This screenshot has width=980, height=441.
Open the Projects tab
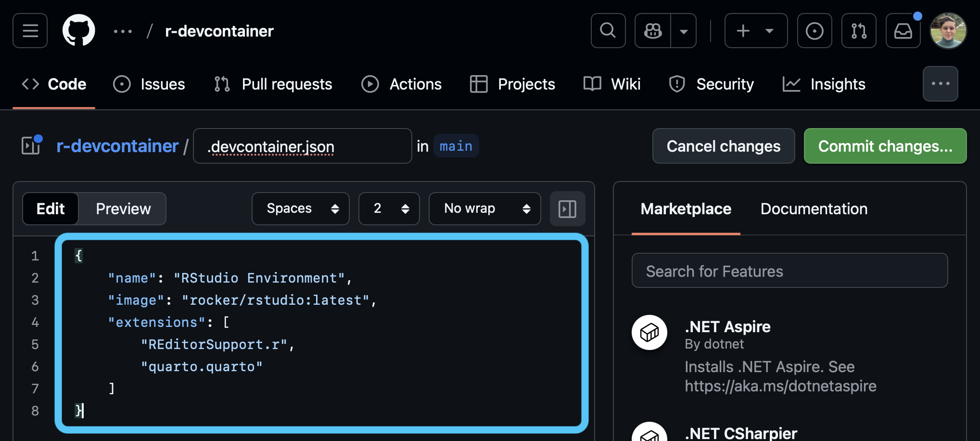[512, 84]
